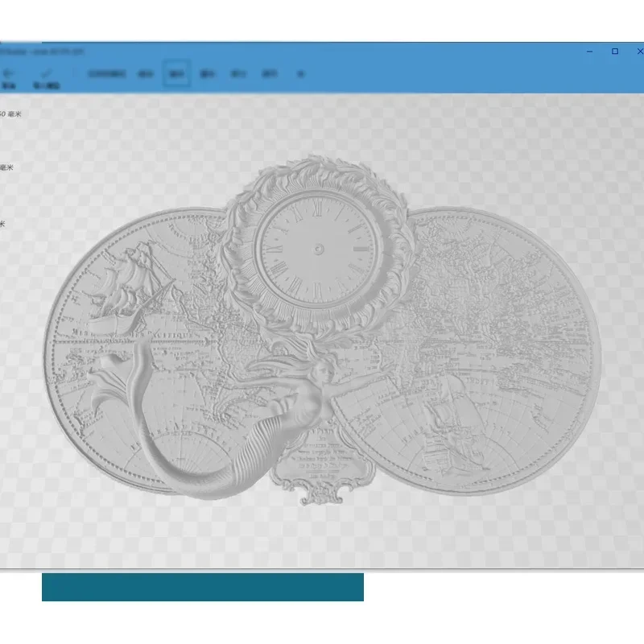
Task: Click the small last icon in toolbar
Action: tap(300, 74)
